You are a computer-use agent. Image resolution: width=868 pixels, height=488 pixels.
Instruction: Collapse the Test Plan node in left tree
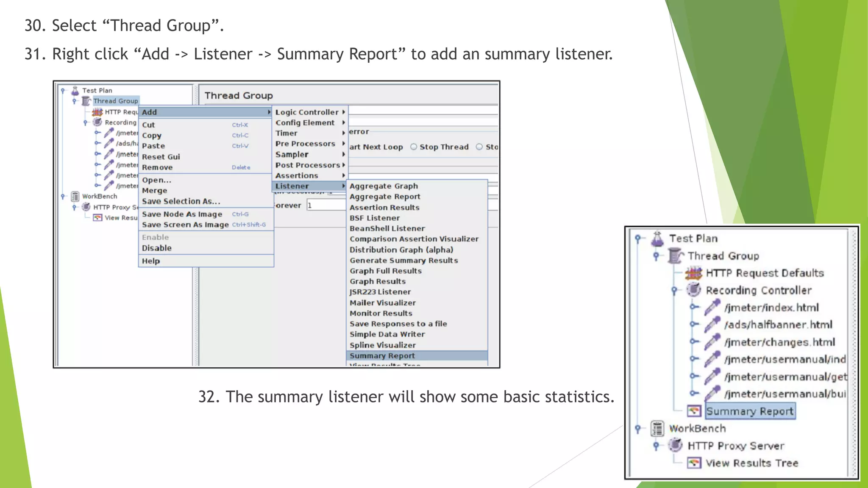63,91
